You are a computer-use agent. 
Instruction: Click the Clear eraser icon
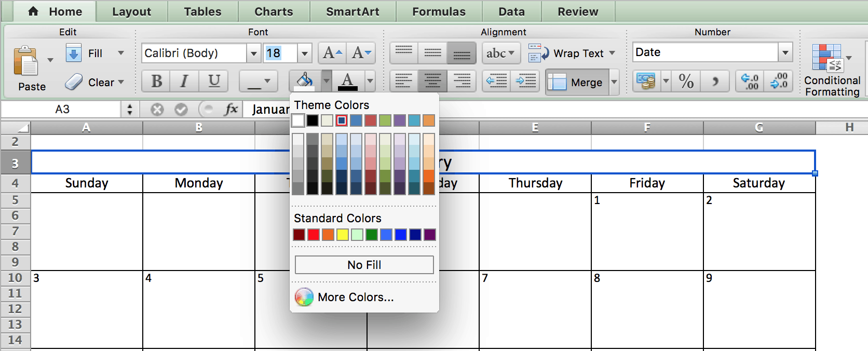74,82
